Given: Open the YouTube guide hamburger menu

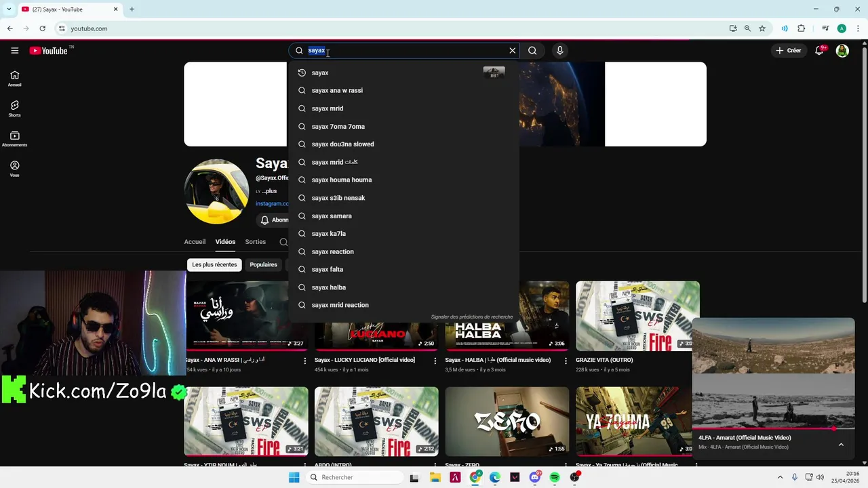Looking at the screenshot, I should click(14, 50).
